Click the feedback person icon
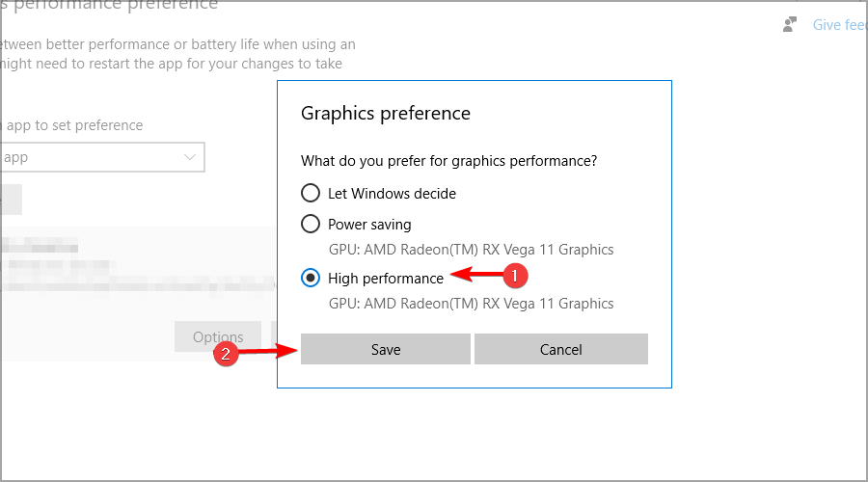 coord(789,24)
